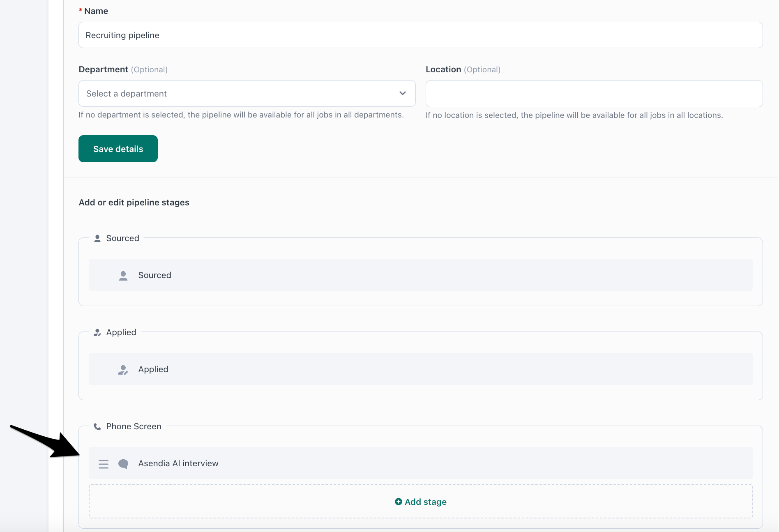Click the Sourced group heading

[122, 238]
